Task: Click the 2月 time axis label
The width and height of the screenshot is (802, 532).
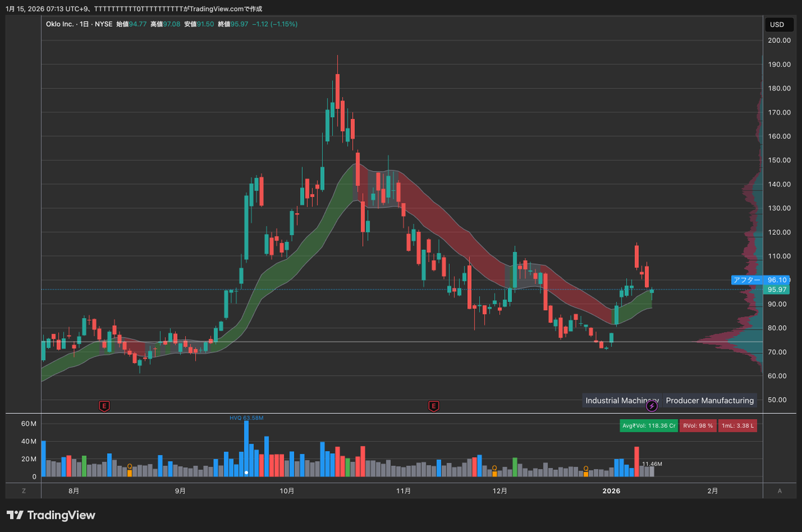Action: click(713, 491)
